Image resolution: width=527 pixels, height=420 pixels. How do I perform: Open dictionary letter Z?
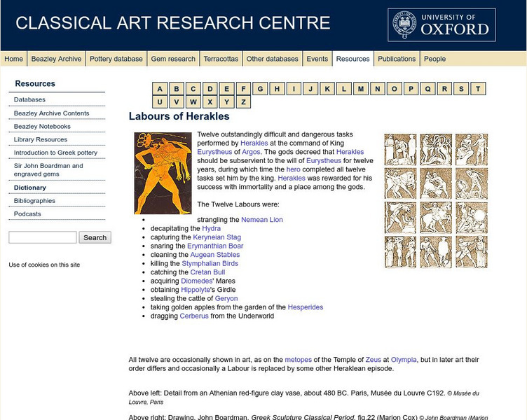point(243,101)
